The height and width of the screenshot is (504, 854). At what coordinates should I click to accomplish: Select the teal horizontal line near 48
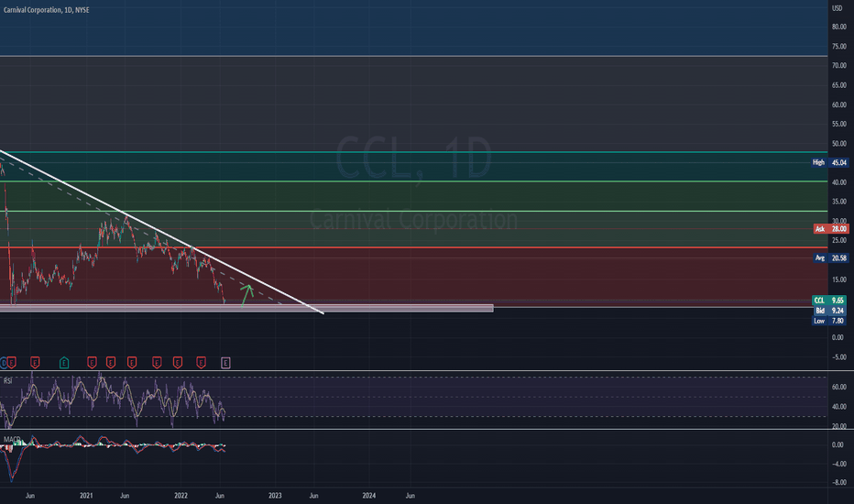[414, 152]
